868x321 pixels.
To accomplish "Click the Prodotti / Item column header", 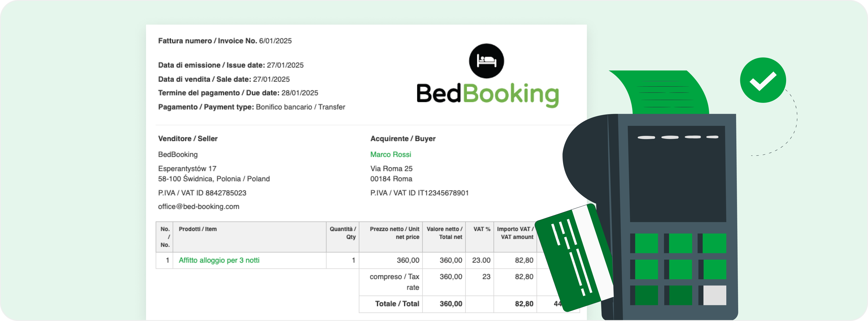I will coord(198,229).
